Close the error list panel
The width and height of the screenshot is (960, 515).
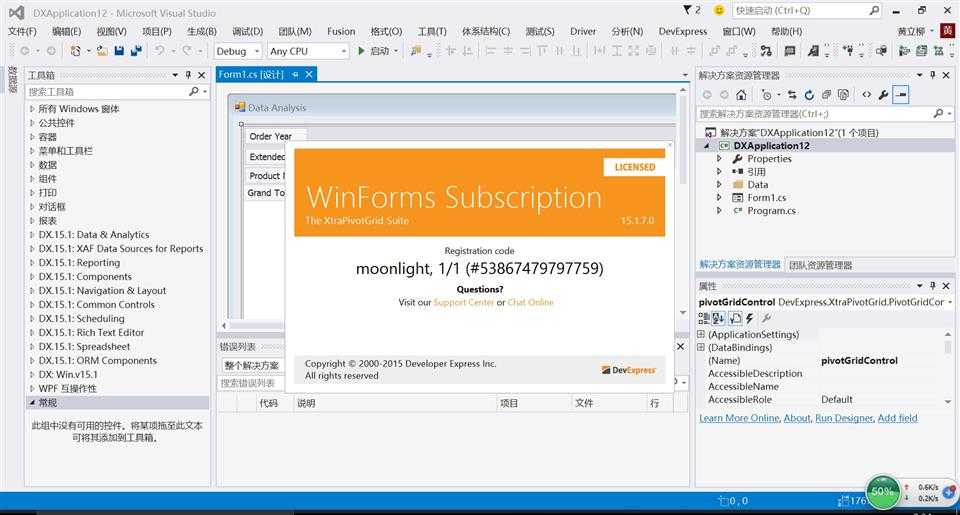coord(680,347)
